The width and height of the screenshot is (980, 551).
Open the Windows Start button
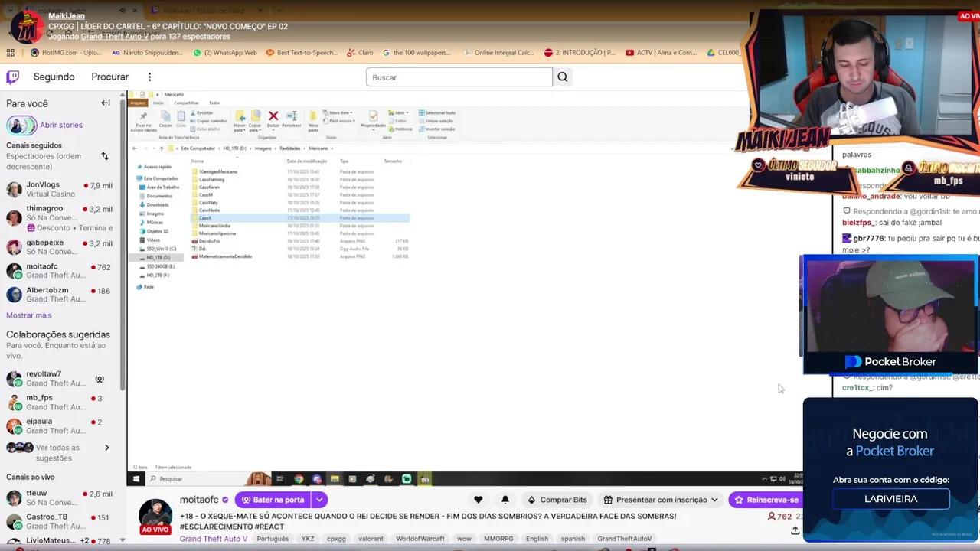136,479
